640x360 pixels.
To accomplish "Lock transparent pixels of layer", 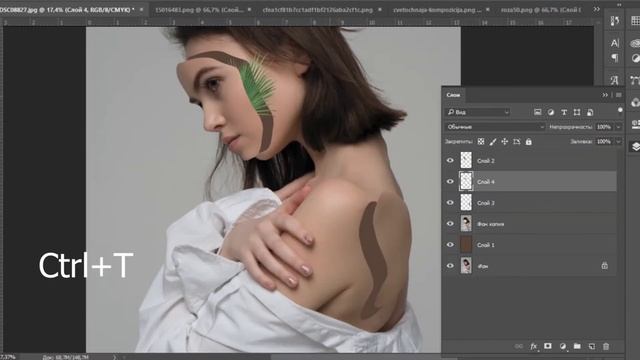I will [x=481, y=142].
